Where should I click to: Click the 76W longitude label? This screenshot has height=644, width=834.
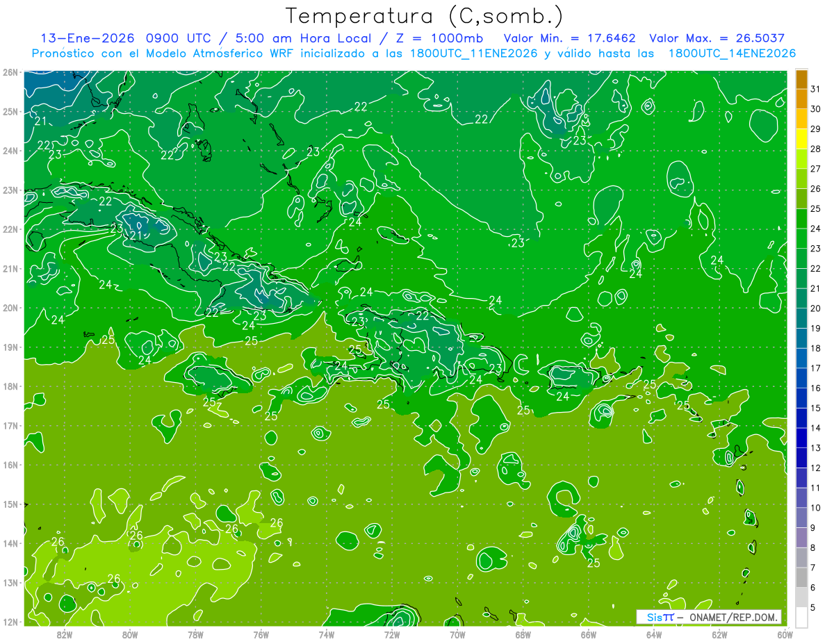click(x=261, y=634)
